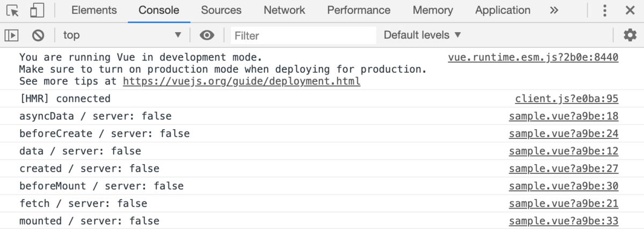Open console settings gear icon
Screen dimensions: 644x229
pos(630,35)
